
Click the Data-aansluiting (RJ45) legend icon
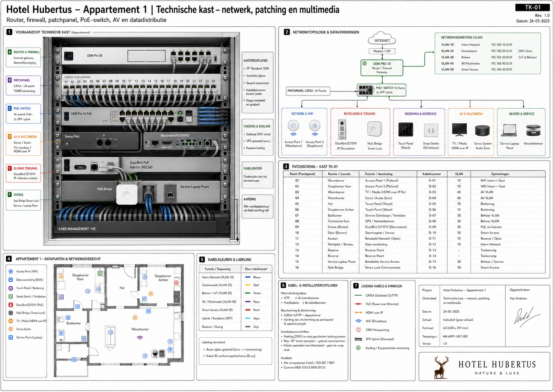click(11, 280)
